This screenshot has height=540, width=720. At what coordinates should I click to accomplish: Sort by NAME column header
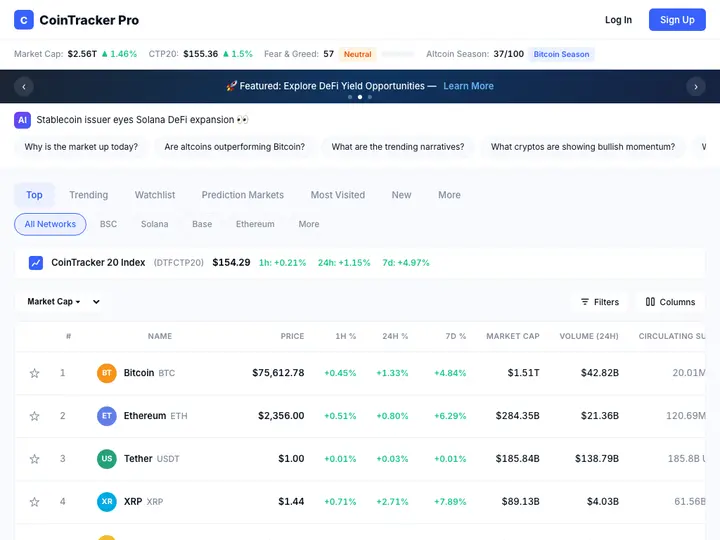(x=160, y=336)
